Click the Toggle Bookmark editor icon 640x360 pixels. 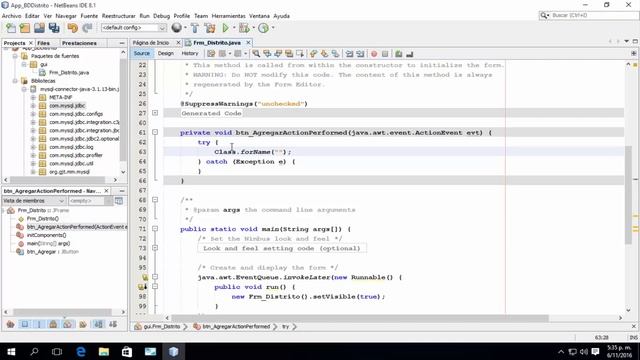(335, 53)
